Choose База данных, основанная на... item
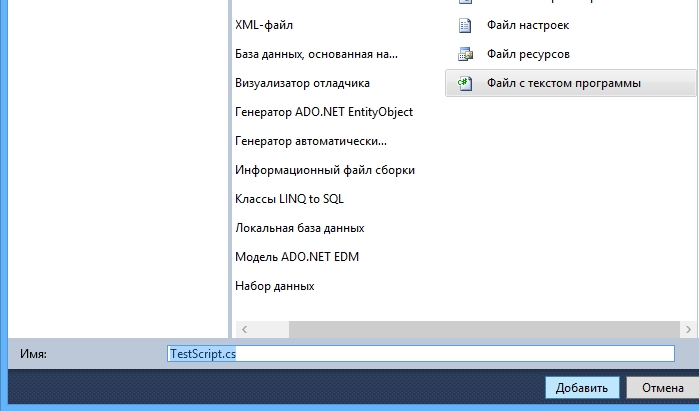The image size is (699, 411). click(316, 54)
